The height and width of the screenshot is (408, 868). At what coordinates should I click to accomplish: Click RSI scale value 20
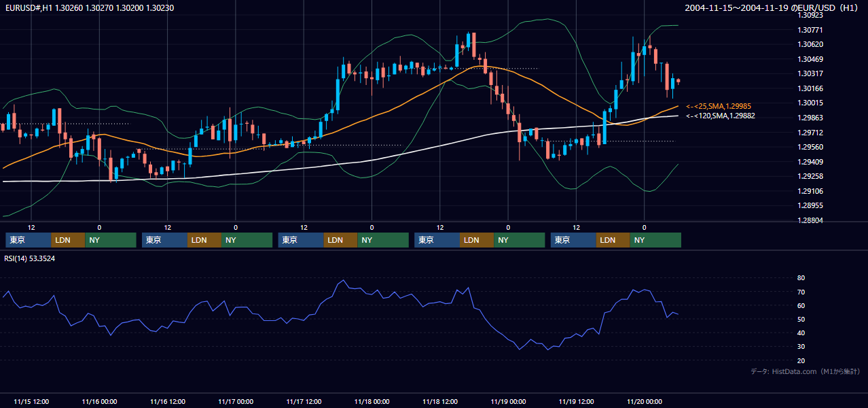(801, 360)
